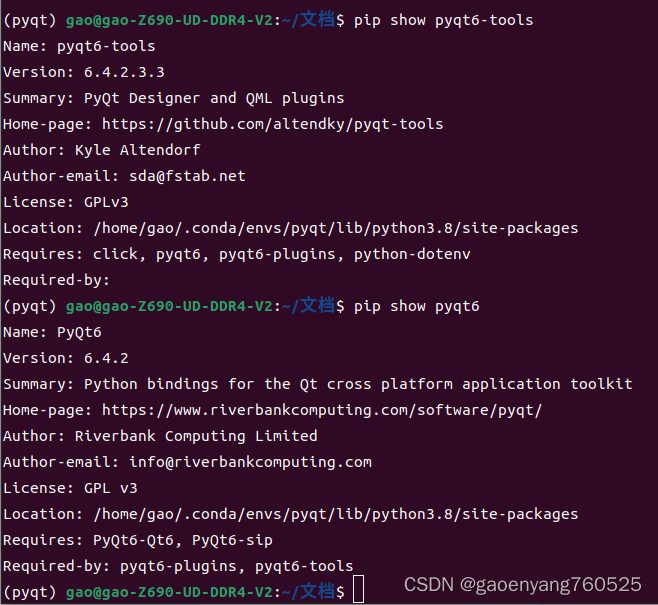Select the 'Requires: PyQt6-Qt6, PyQt6-sip' line
This screenshot has height=605, width=658.
pos(138,540)
